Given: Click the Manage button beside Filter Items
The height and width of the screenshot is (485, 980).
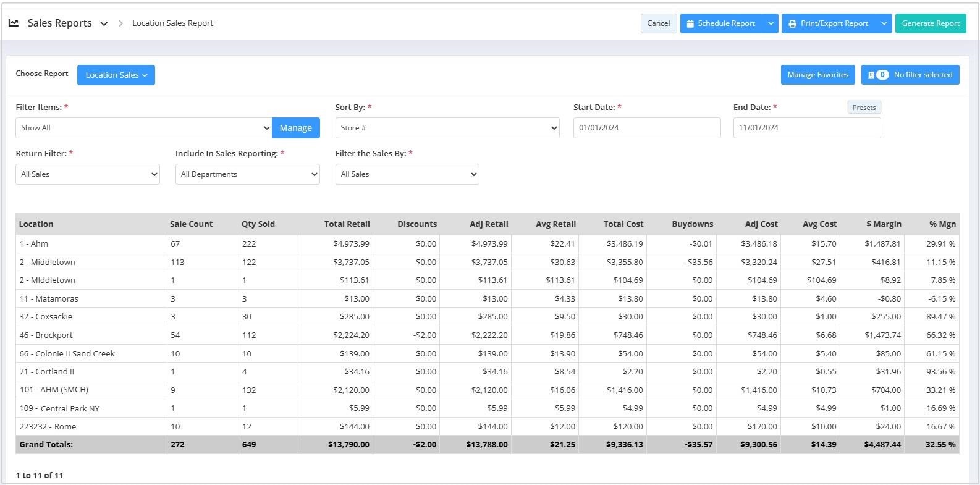Looking at the screenshot, I should [x=296, y=128].
